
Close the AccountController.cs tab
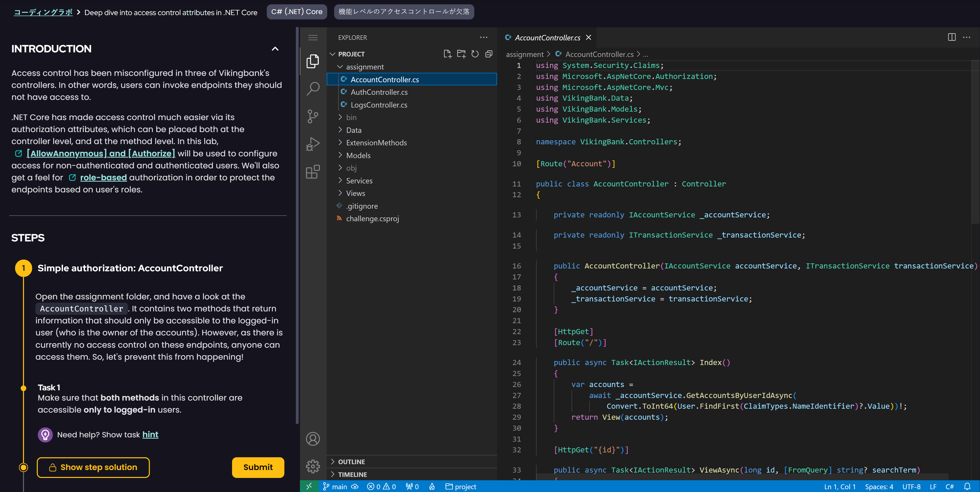coord(588,37)
